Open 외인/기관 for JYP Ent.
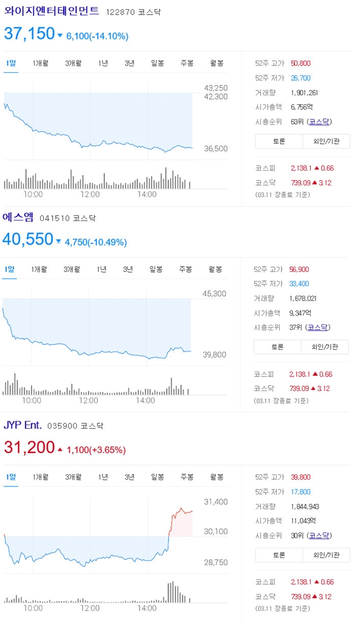 click(326, 555)
